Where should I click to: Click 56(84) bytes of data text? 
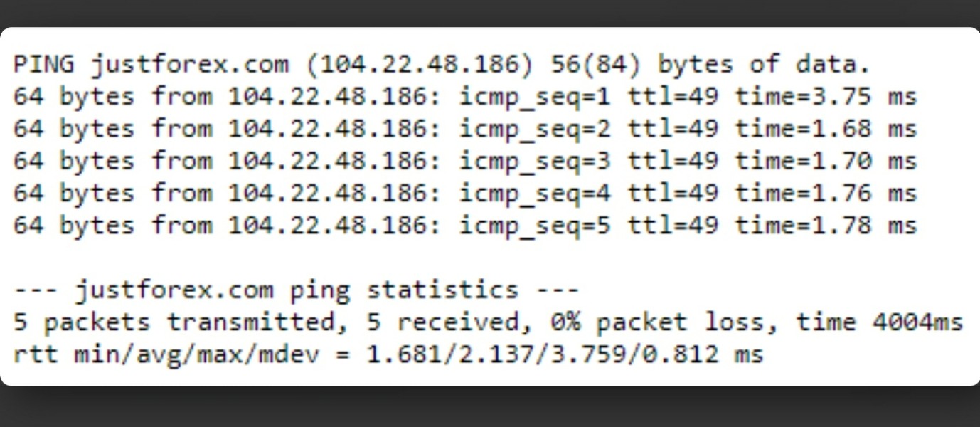(710, 65)
